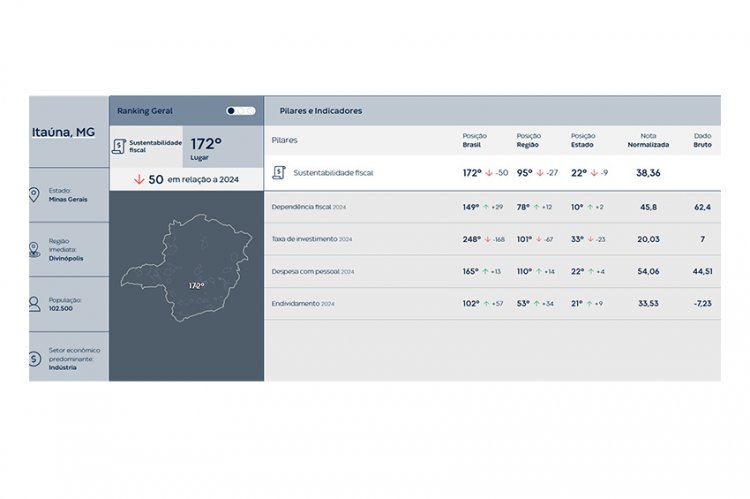Click the Minas Gerais state label
Screen dimensions: 750x499
tap(68, 200)
